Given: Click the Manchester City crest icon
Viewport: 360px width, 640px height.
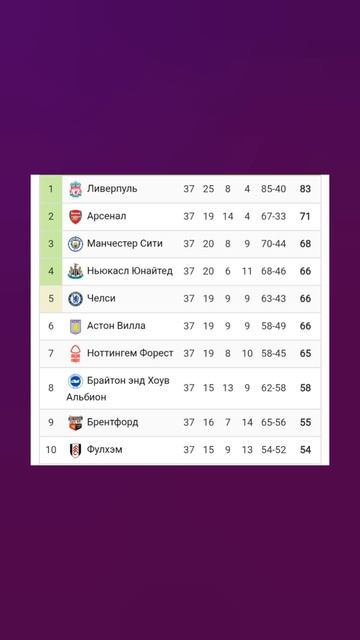Looking at the screenshot, I should (x=75, y=244).
